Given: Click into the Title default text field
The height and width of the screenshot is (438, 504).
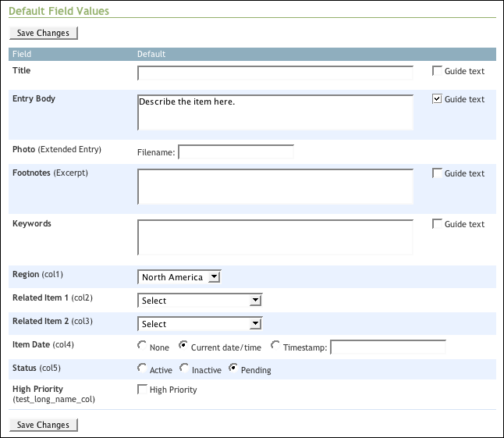Looking at the screenshot, I should click(275, 73).
